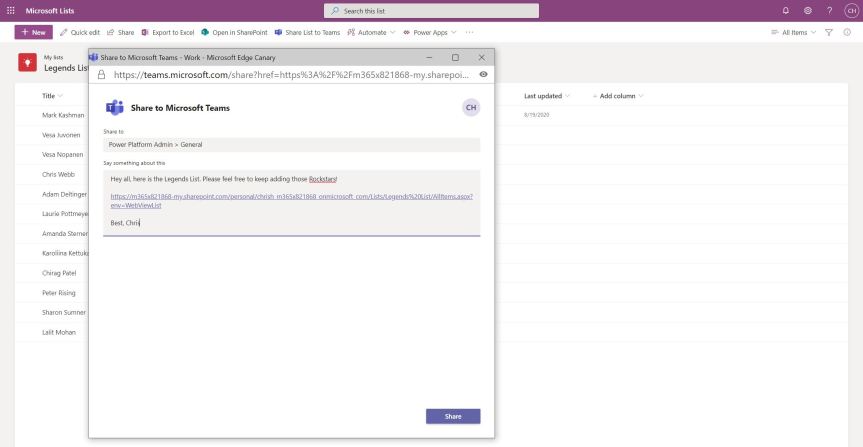Image resolution: width=863 pixels, height=447 pixels.
Task: Select the Mark Kashman row
Action: click(63, 115)
